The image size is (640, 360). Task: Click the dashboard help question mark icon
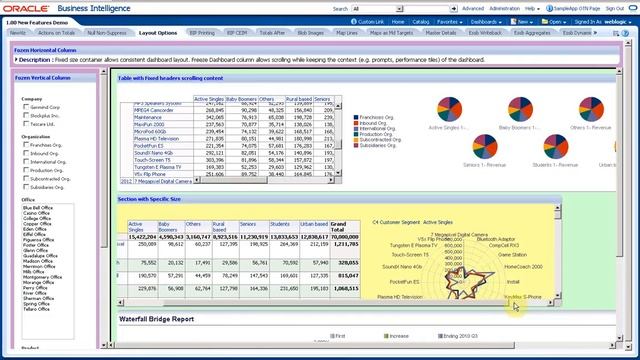pyautogui.click(x=625, y=33)
